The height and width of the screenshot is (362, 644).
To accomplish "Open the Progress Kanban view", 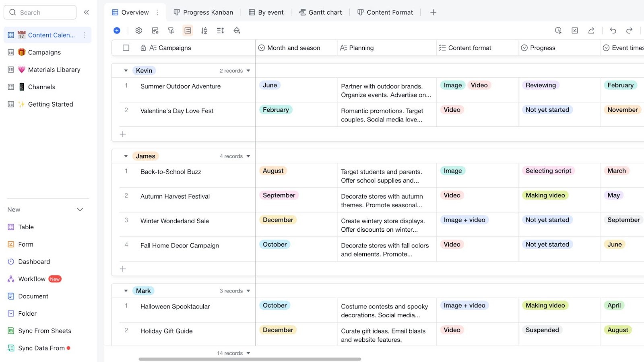I will click(203, 12).
